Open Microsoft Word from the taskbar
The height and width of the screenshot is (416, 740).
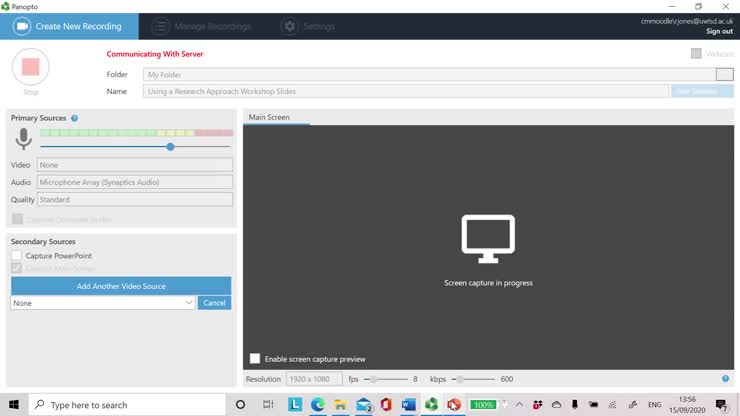(408, 404)
